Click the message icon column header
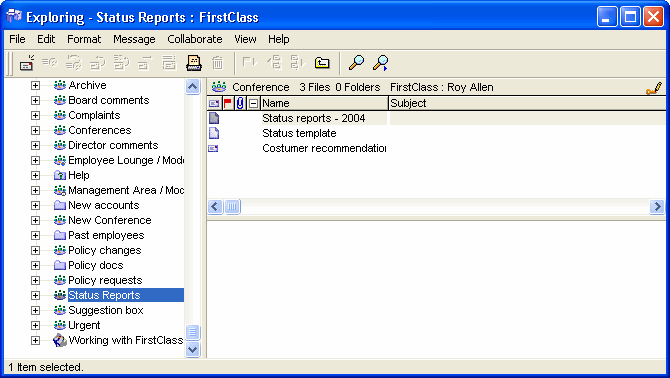Screen dimensions: 670x378 click(x=214, y=103)
